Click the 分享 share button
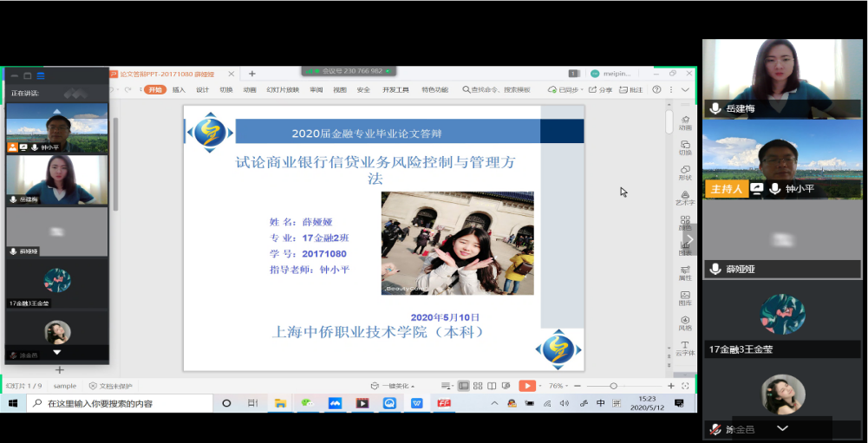 pyautogui.click(x=600, y=89)
